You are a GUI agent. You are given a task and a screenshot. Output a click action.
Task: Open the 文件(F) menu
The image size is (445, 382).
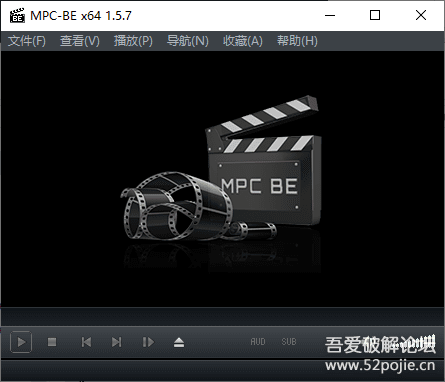(27, 41)
